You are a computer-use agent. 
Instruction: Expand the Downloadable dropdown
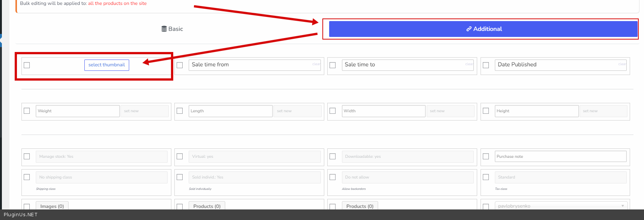click(x=407, y=157)
